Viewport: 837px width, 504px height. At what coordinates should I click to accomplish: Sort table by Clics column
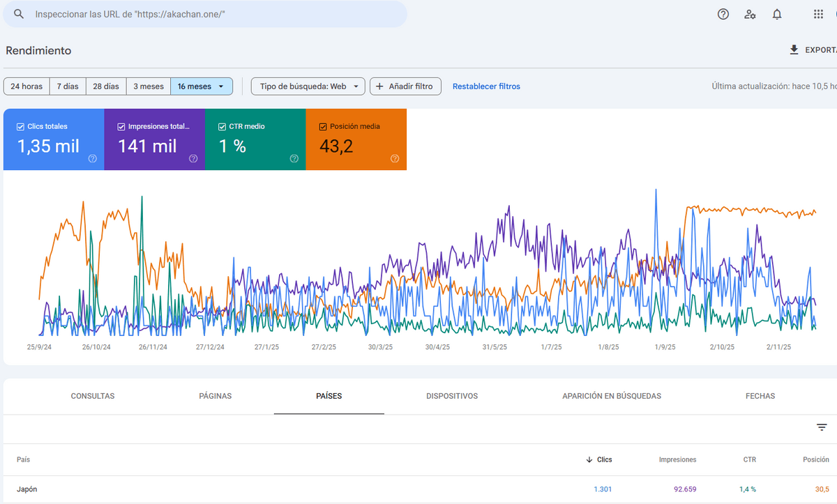(x=604, y=459)
